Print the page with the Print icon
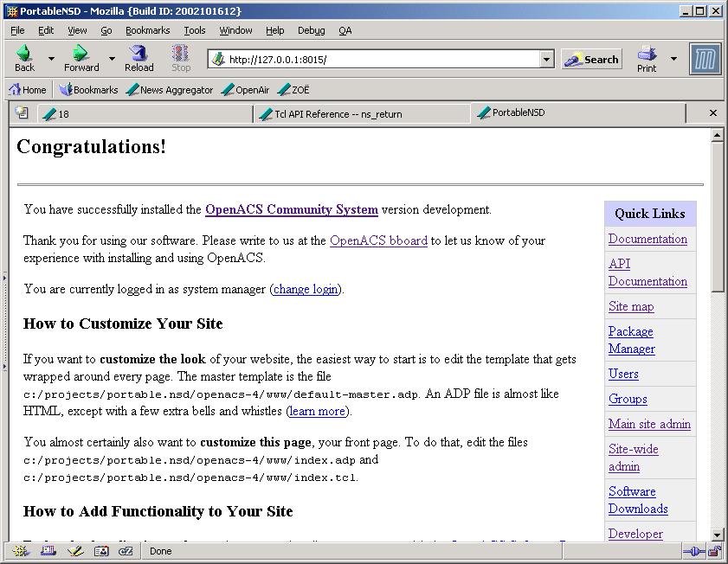The width and height of the screenshot is (728, 564). 647,59
